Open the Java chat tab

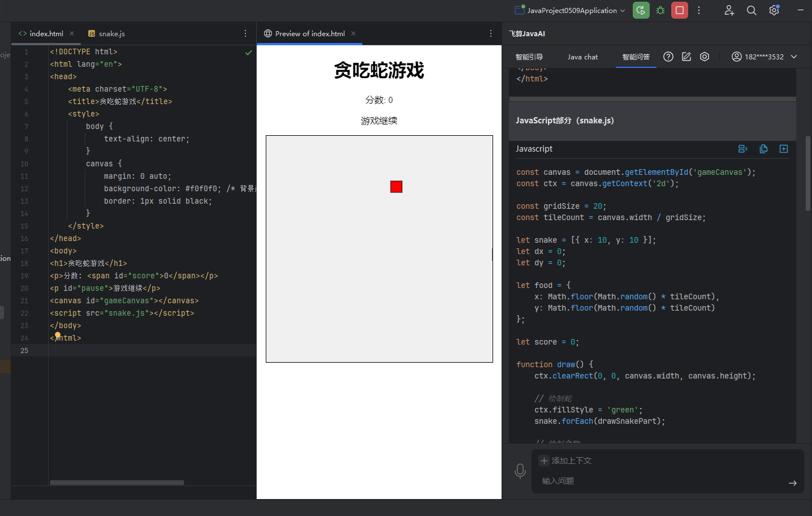[x=582, y=57]
